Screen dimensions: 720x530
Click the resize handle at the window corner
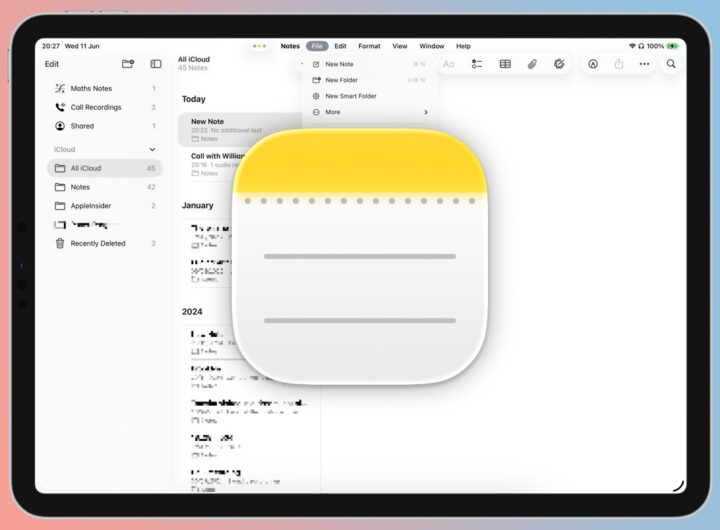coord(679,486)
